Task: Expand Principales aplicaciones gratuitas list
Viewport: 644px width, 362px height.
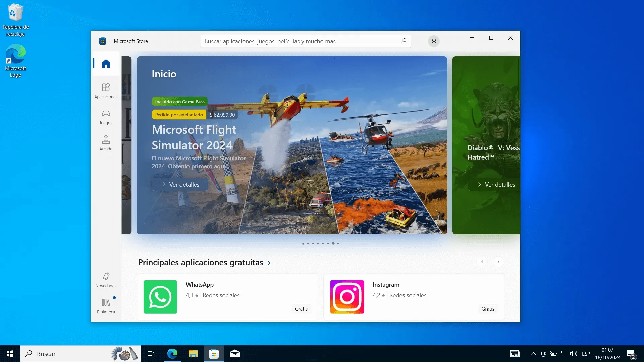Action: (201, 262)
